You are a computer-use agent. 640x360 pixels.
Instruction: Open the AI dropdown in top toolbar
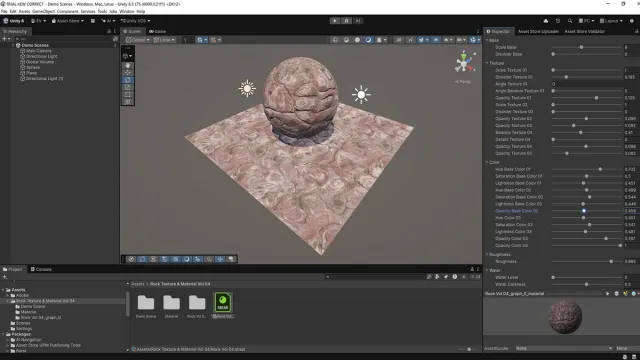pos(108,21)
